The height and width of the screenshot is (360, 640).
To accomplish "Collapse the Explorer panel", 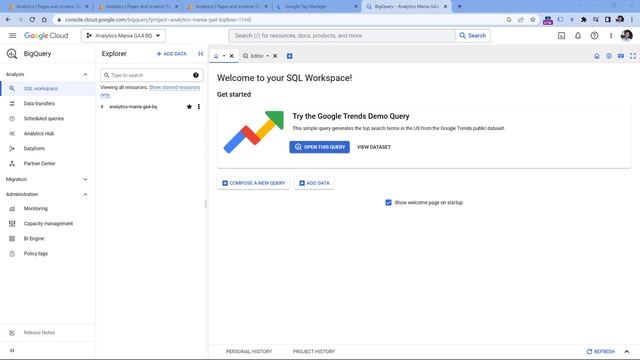I will click(200, 54).
